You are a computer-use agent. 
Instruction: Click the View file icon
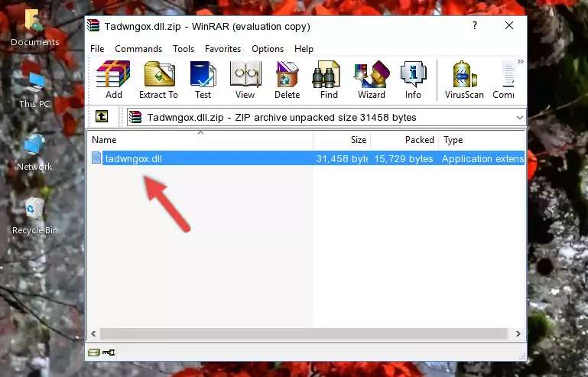tap(245, 80)
